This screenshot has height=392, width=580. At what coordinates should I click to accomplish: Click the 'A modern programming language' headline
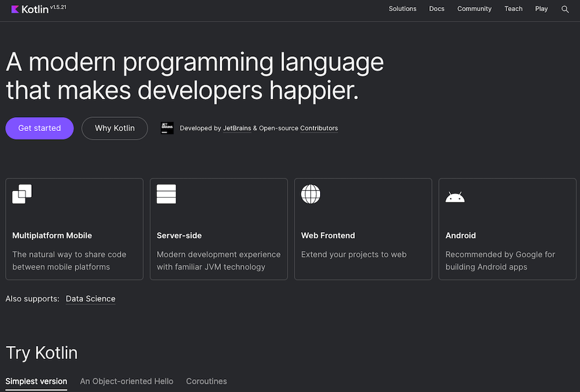195,62
